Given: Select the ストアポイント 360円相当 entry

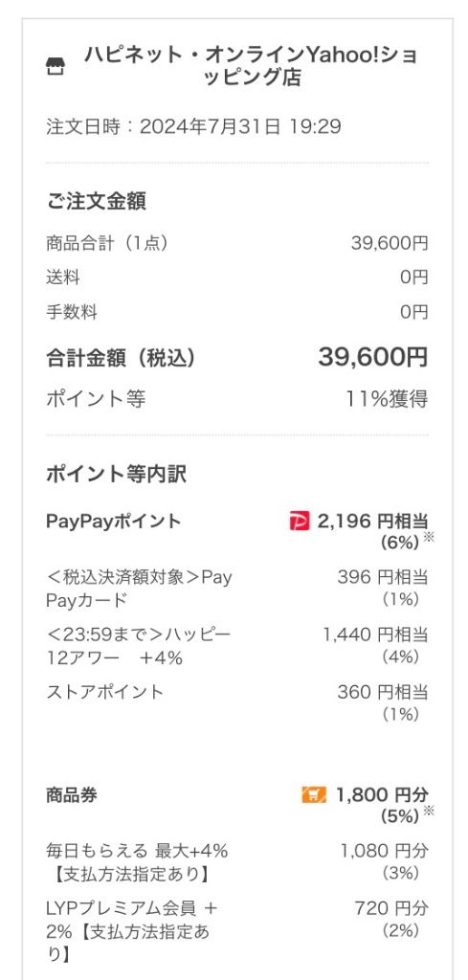Looking at the screenshot, I should pos(237,702).
